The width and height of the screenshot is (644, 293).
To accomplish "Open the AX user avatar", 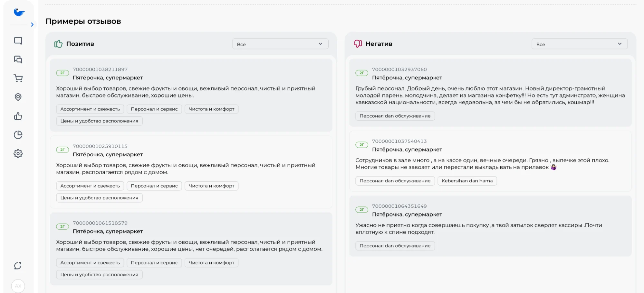I will 18,286.
